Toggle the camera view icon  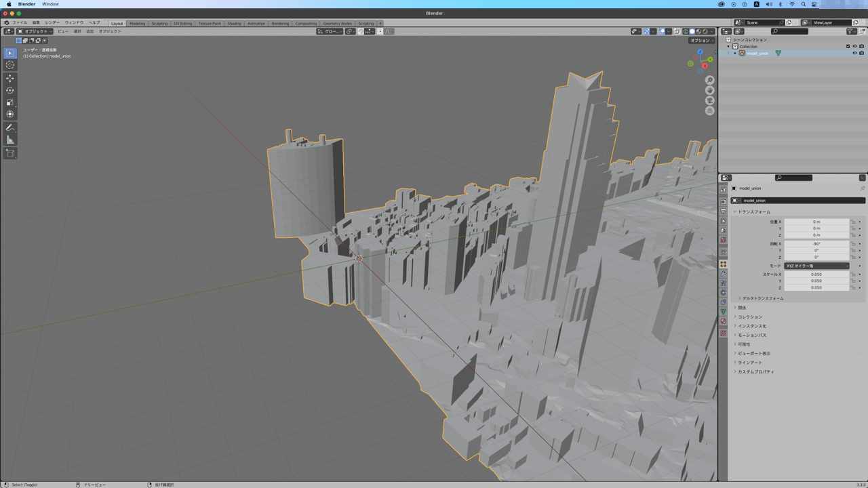click(x=710, y=100)
